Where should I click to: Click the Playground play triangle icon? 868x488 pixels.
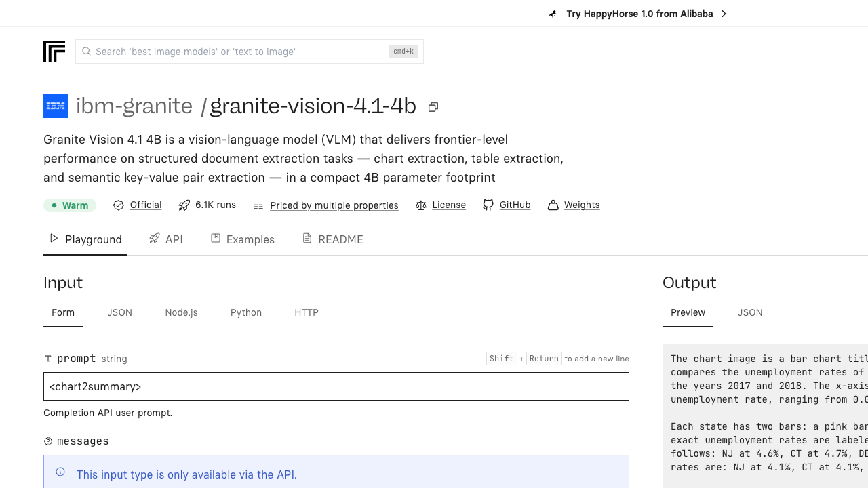click(x=54, y=239)
